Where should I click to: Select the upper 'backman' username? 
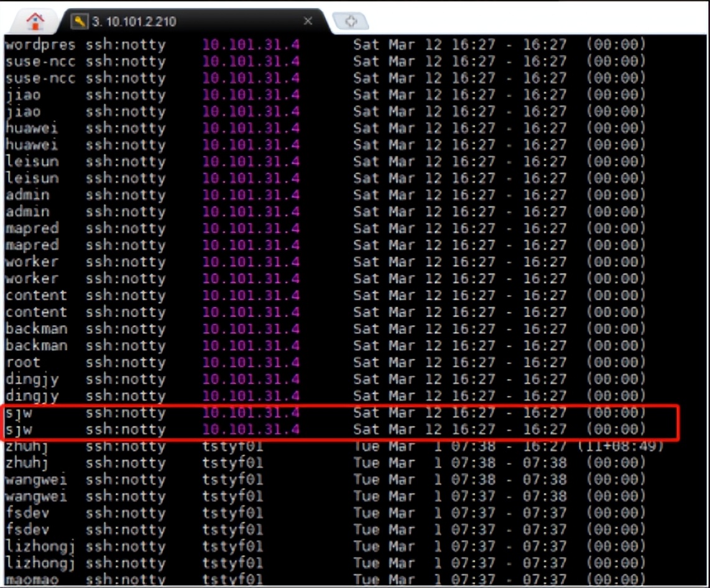[x=36, y=329]
